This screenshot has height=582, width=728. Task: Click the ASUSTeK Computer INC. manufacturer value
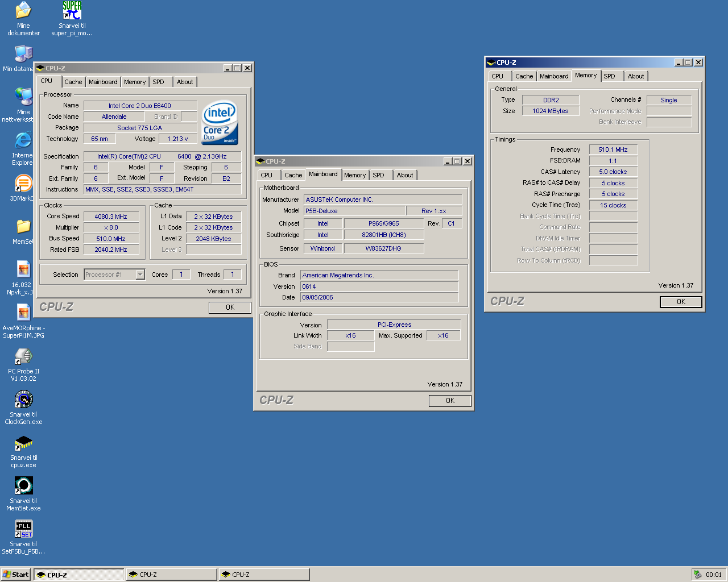[x=383, y=199]
